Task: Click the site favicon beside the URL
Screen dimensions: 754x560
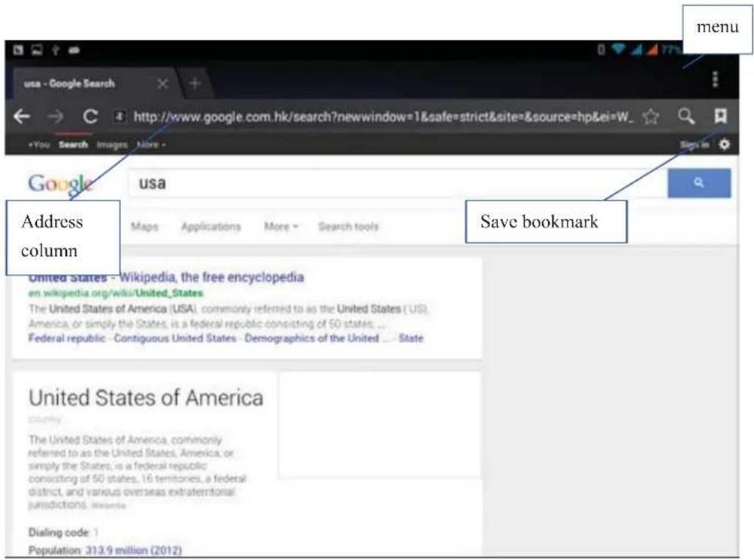Action: (x=119, y=116)
